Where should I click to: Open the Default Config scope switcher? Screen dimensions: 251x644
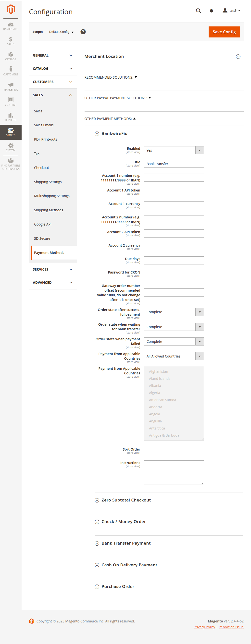point(61,32)
